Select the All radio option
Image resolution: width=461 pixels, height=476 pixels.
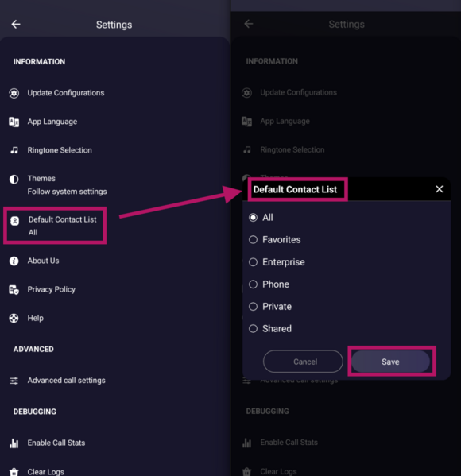tap(253, 218)
